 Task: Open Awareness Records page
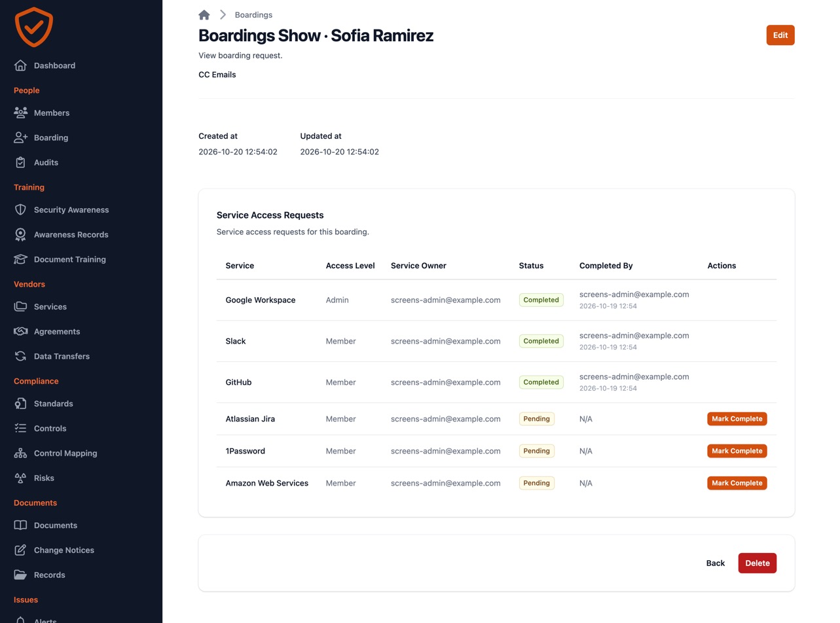(71, 234)
